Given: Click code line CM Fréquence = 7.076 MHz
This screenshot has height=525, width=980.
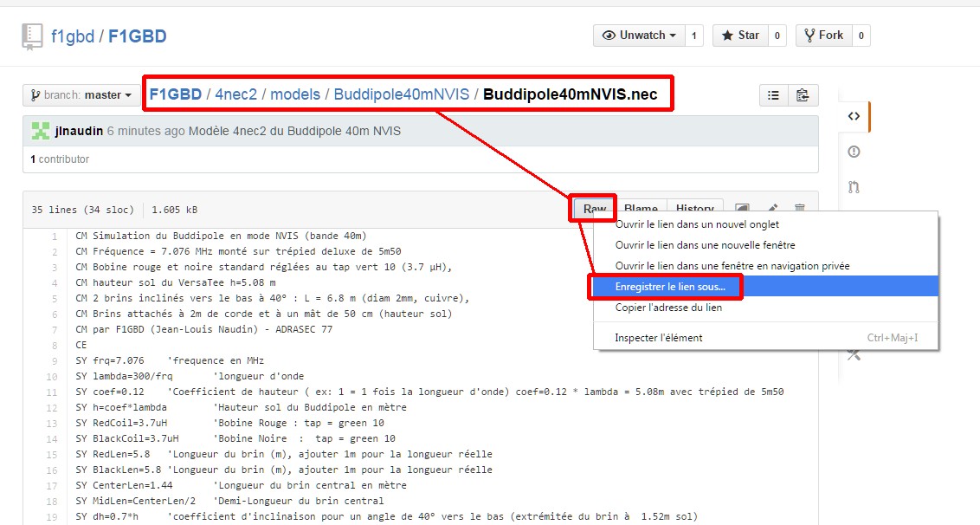Looking at the screenshot, I should (x=238, y=251).
